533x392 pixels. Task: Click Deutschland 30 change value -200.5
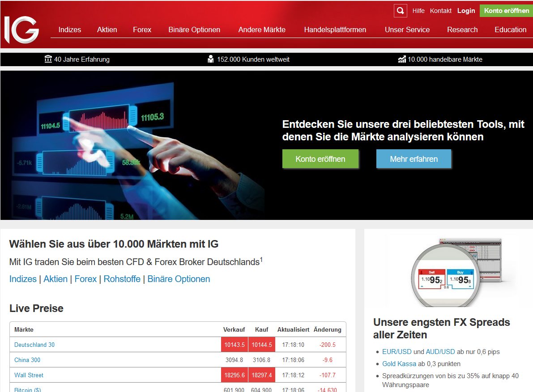click(327, 345)
